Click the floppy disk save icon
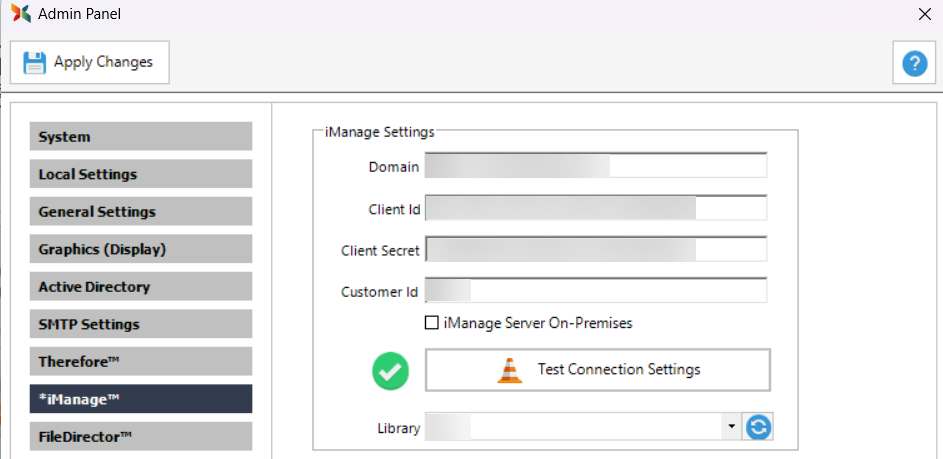The height and width of the screenshot is (459, 943). click(x=35, y=62)
